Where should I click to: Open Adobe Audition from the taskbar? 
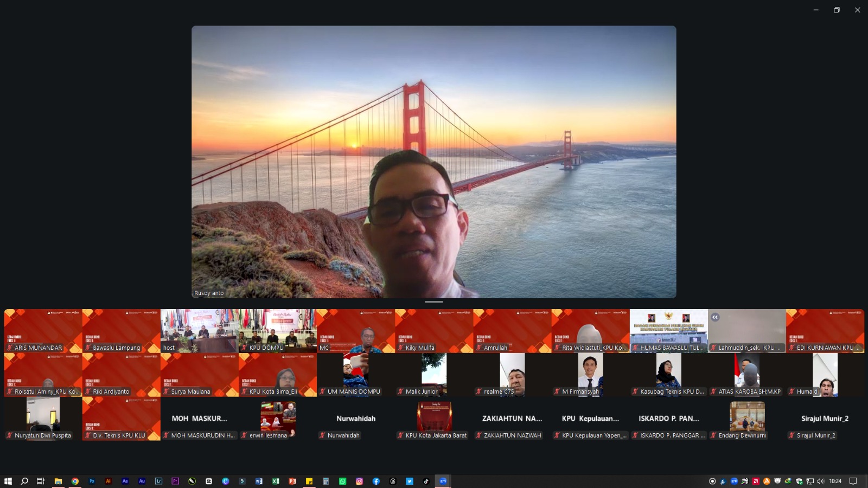pos(142,481)
